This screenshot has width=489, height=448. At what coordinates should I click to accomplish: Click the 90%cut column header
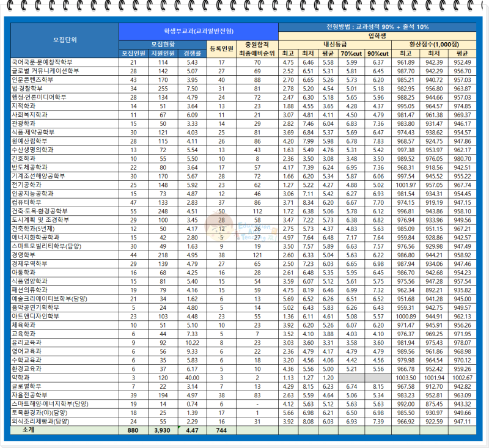[378, 53]
